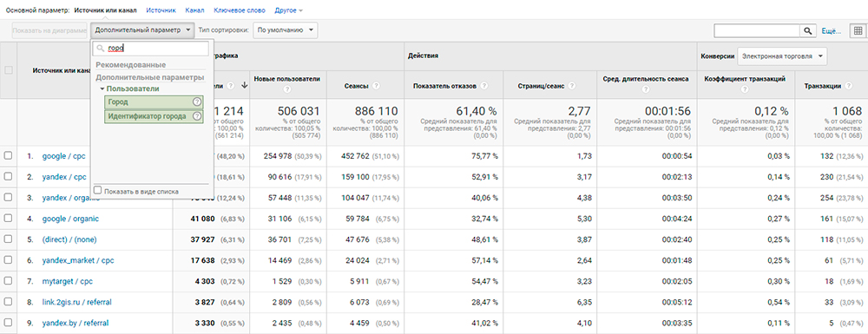The image size is (868, 334).
Task: Select Ключевое слово primary dimension
Action: (x=240, y=10)
